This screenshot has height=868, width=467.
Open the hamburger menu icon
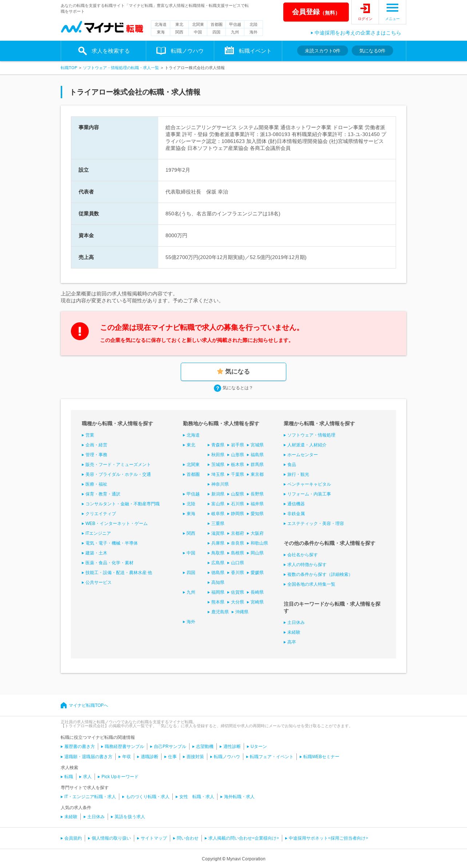tap(392, 8)
